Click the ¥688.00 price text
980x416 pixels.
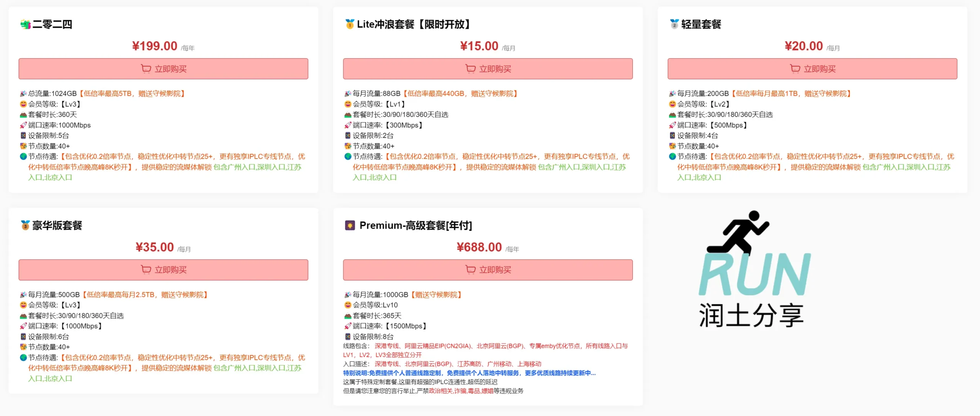479,247
